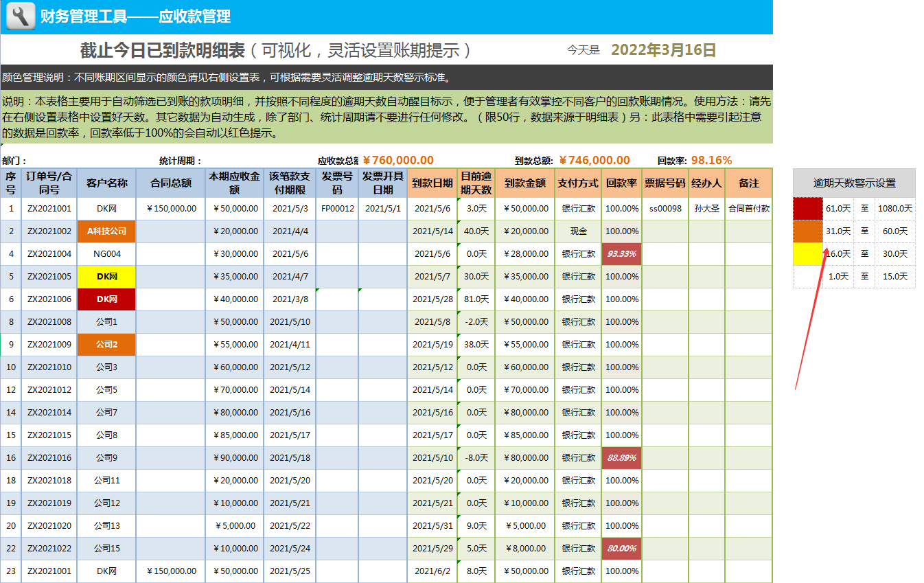This screenshot has height=583, width=924.
Task: Click handler name 孙大圣
Action: (x=707, y=209)
